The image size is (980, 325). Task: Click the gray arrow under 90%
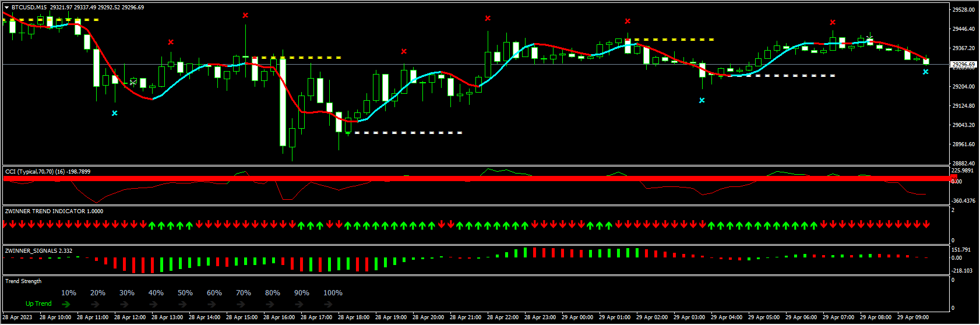(x=299, y=304)
